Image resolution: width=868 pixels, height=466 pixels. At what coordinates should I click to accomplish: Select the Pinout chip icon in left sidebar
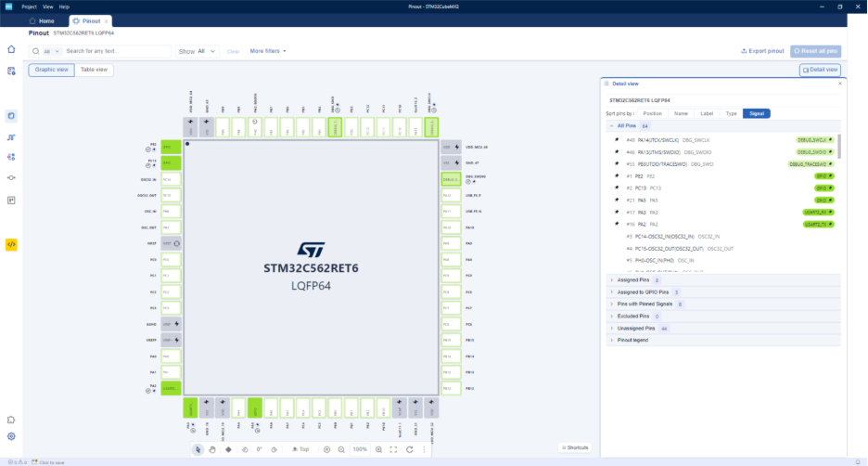tap(11, 116)
